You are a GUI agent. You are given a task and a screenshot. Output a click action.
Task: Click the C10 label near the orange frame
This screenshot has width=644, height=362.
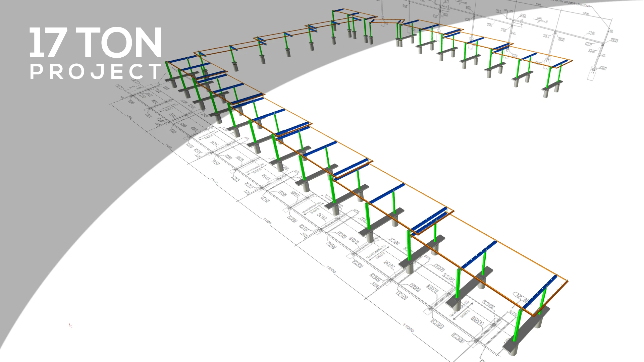(514, 56)
